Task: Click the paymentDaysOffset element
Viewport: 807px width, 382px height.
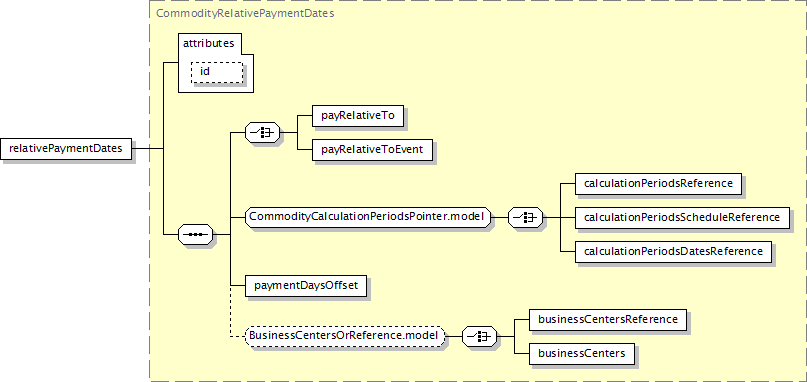Action: pyautogui.click(x=306, y=286)
